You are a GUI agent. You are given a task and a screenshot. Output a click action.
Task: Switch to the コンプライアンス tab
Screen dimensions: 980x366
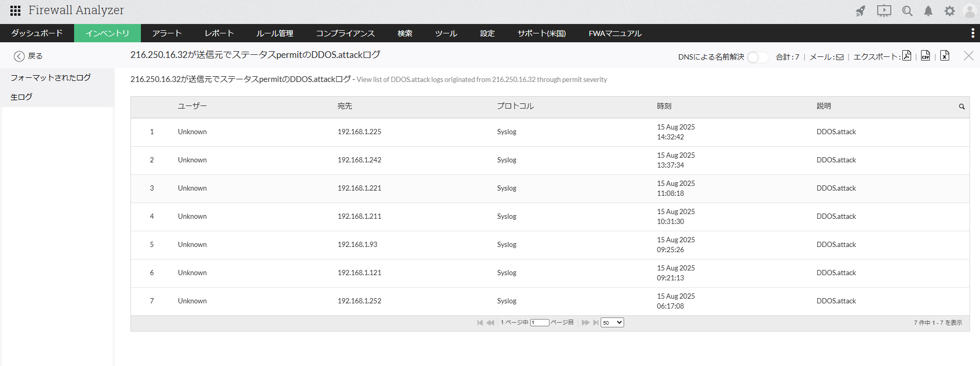(x=345, y=33)
